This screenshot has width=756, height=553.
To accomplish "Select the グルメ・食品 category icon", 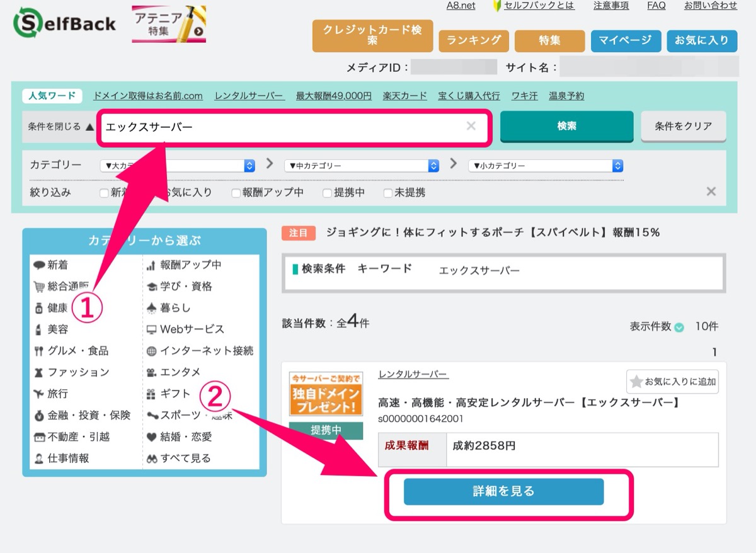I will [x=39, y=351].
